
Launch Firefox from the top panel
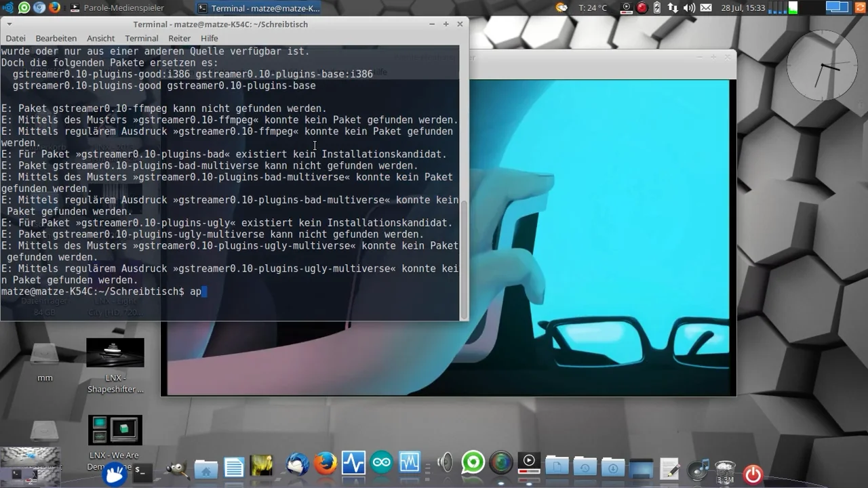[54, 8]
